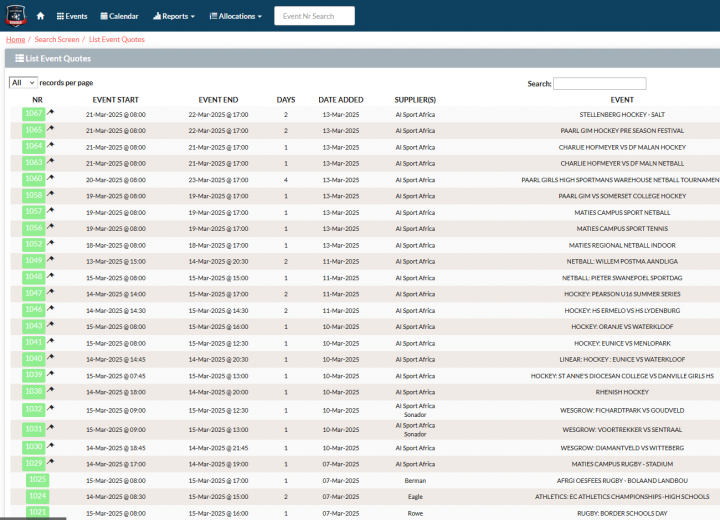
Task: Click the share arrow icon beside quote 1048
Action: tap(51, 275)
